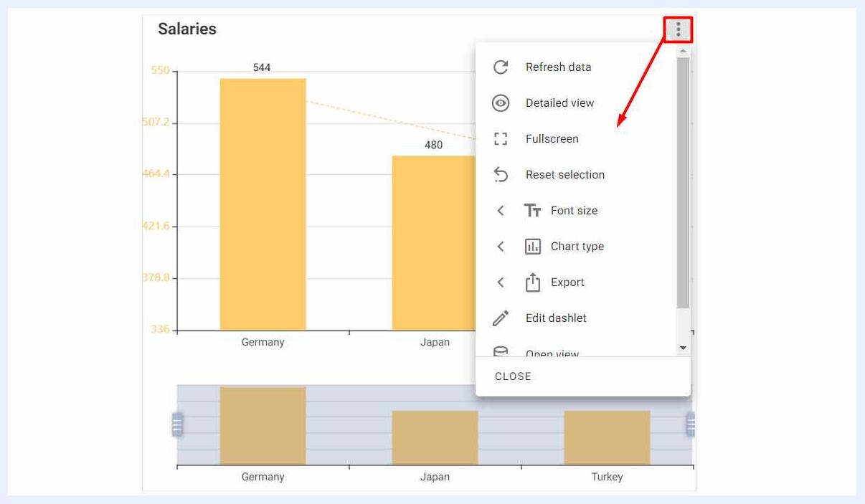Expand the Export submenu chevron
This screenshot has width=865, height=504.
(501, 282)
